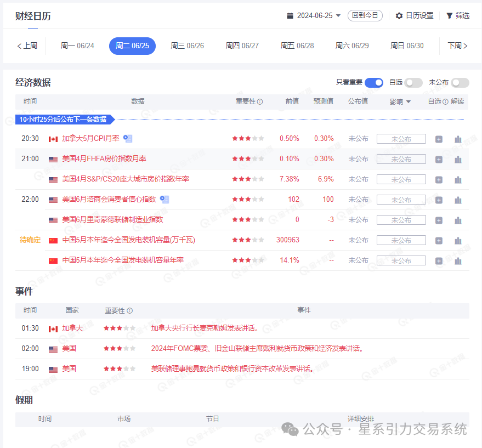The image size is (482, 448).
Task: Click 解读 column header
Action: (457, 101)
